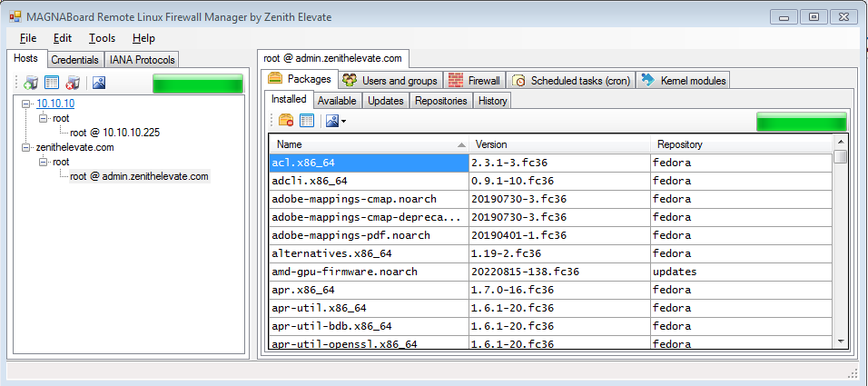This screenshot has width=868, height=386.
Task: Click the package list scroll down arrow
Action: [841, 341]
